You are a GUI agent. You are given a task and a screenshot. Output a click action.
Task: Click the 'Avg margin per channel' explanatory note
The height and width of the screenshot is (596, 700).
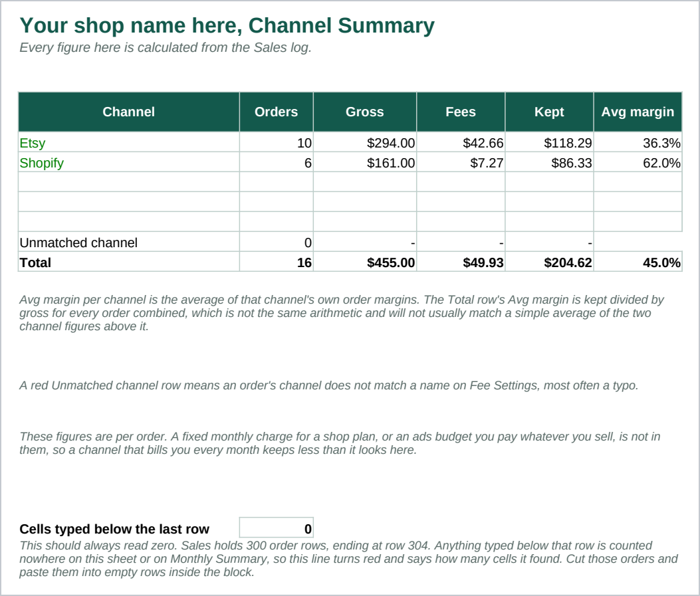pos(342,313)
